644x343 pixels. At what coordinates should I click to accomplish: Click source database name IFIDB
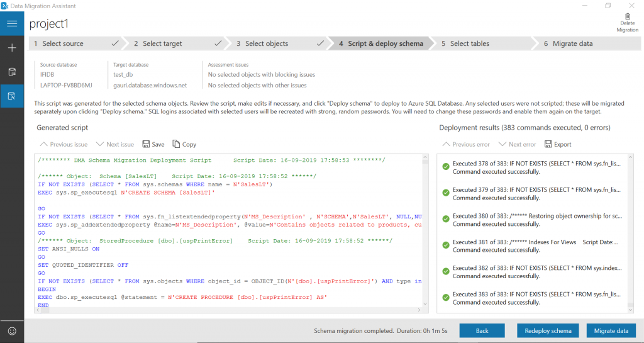tap(47, 74)
